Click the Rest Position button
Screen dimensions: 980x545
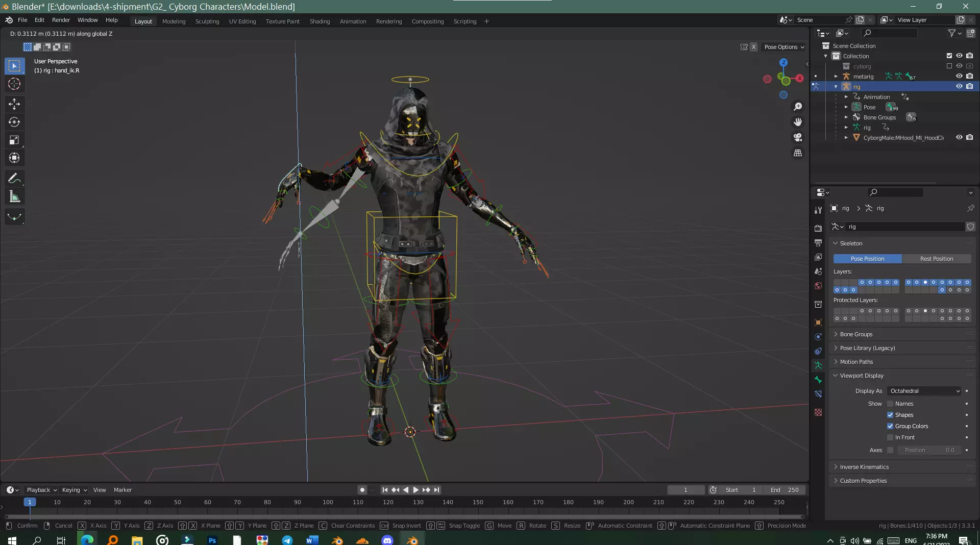[936, 259]
